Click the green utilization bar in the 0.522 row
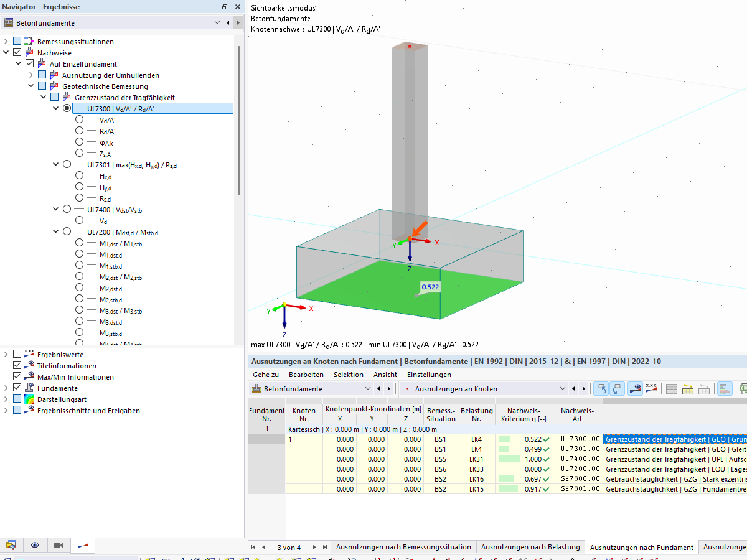Screen dimensions: 747x560 point(505,439)
